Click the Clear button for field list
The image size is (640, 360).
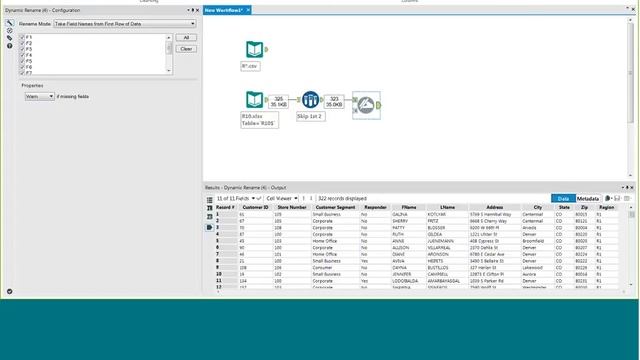click(186, 49)
